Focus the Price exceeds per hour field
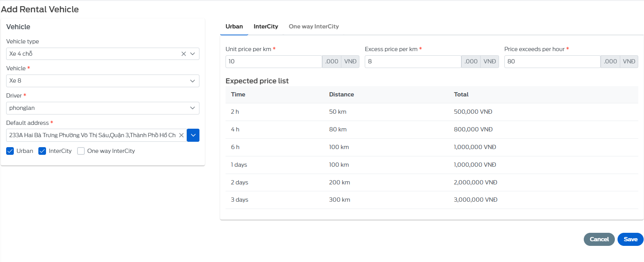 click(x=552, y=61)
